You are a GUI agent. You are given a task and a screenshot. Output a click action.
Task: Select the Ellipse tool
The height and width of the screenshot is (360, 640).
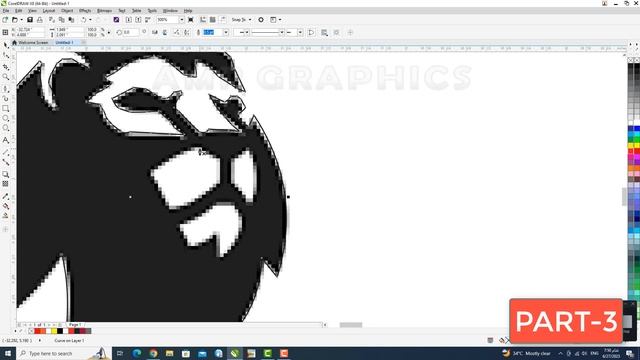(x=5, y=118)
